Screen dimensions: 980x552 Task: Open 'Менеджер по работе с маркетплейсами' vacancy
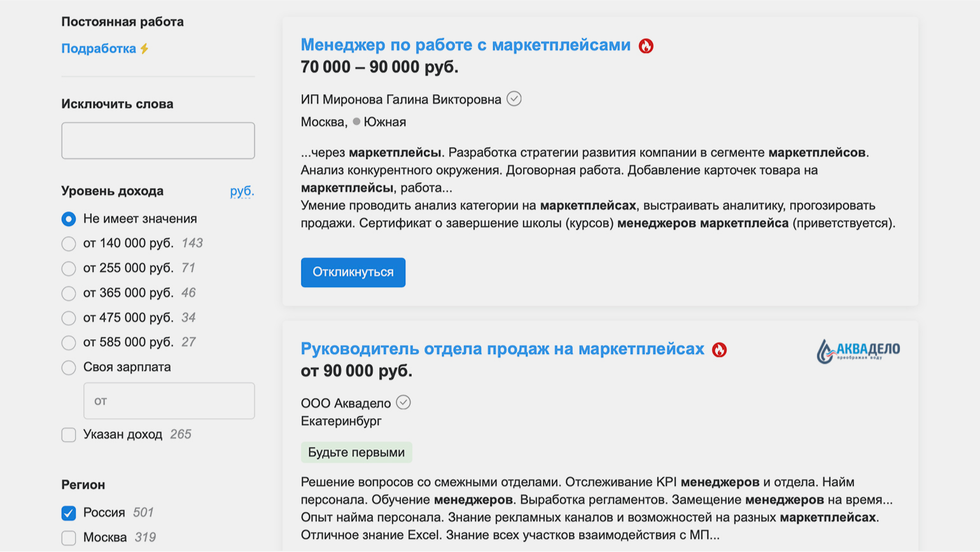coord(465,45)
